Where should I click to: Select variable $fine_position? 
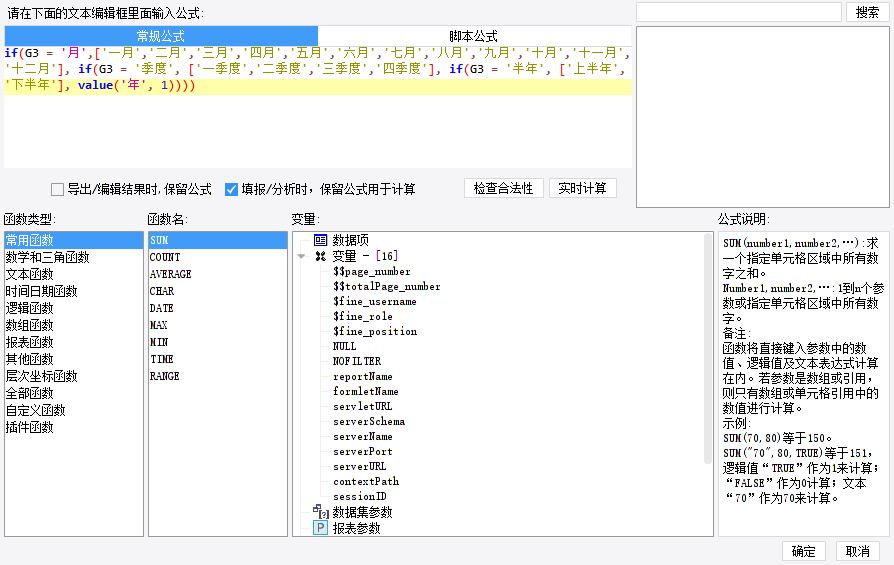[375, 331]
